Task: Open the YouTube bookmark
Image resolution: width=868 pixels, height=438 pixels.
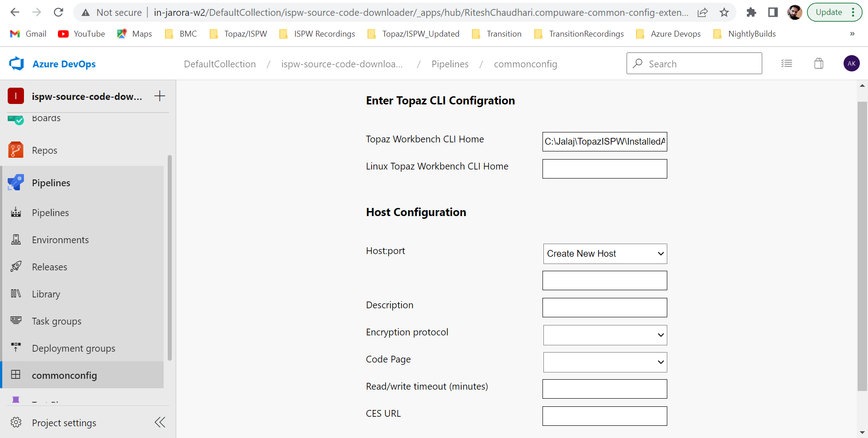Action: pos(81,34)
